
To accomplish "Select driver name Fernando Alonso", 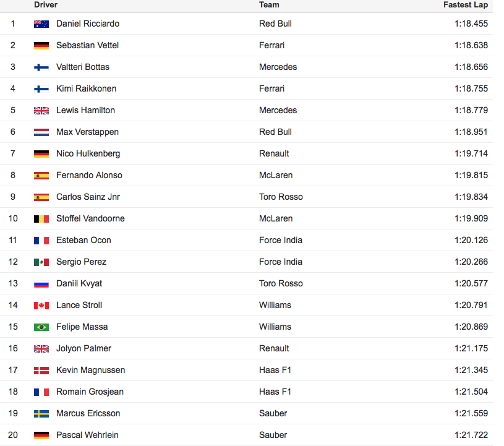I will click(89, 175).
